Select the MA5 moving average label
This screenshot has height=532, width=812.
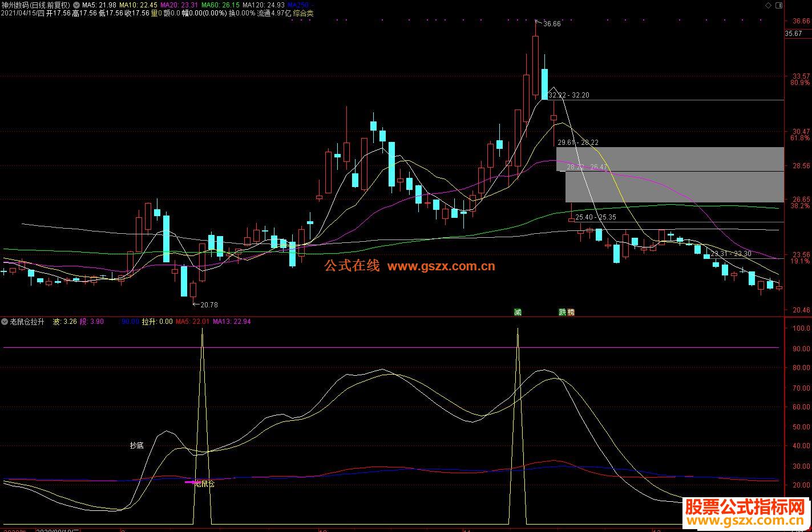click(99, 5)
